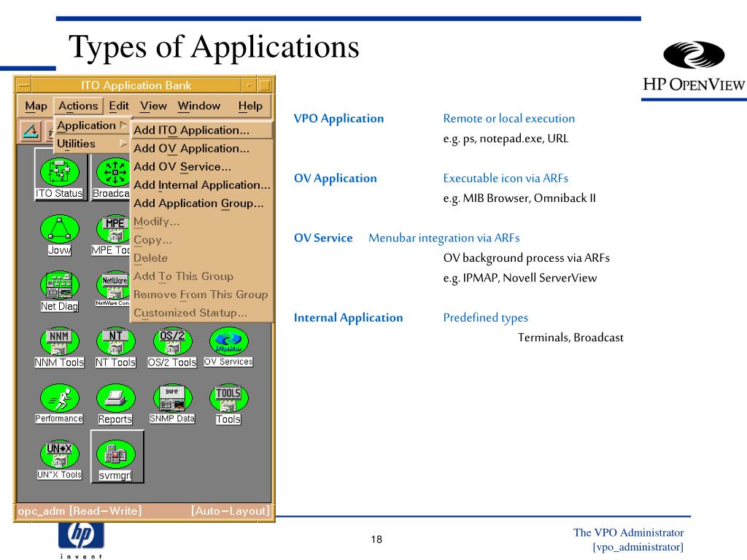Click the greyed Copy... entry

pos(201,239)
